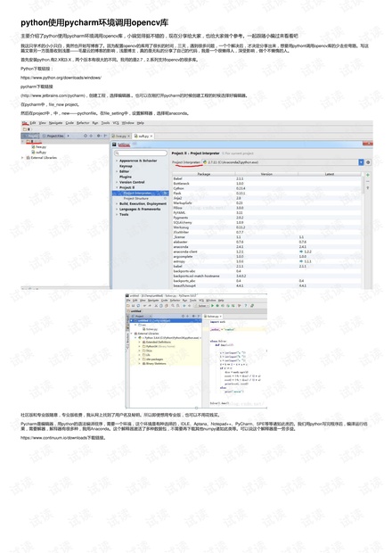
Task: Switch to the sufu.py editor tab
Action: pos(143,136)
